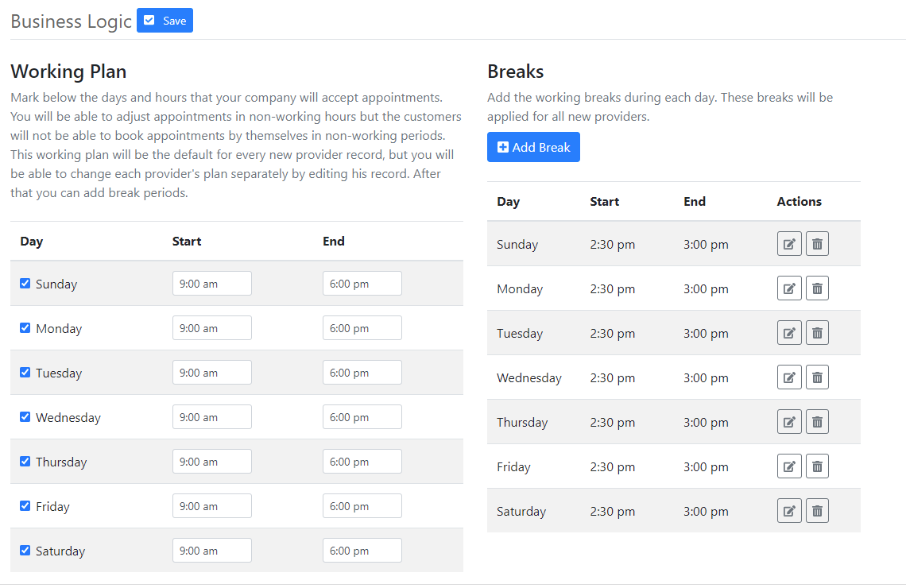Edit the Tuesday break row
This screenshot has height=588, width=906.
click(x=788, y=333)
